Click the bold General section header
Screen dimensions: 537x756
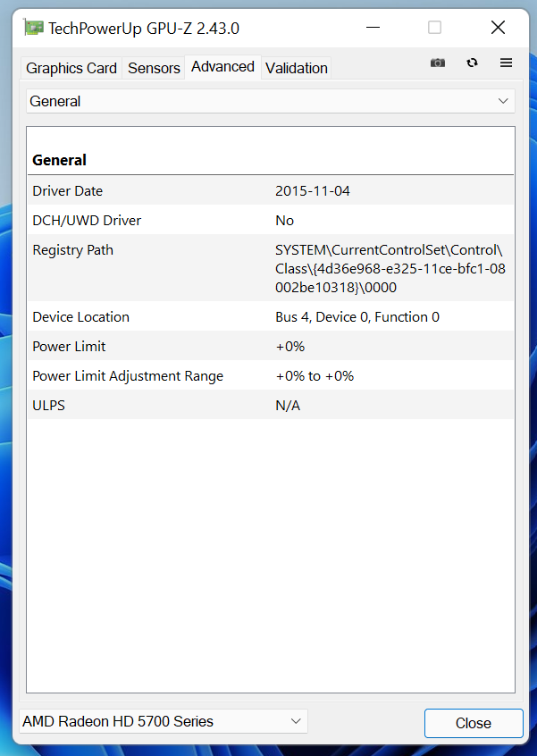[x=59, y=160]
